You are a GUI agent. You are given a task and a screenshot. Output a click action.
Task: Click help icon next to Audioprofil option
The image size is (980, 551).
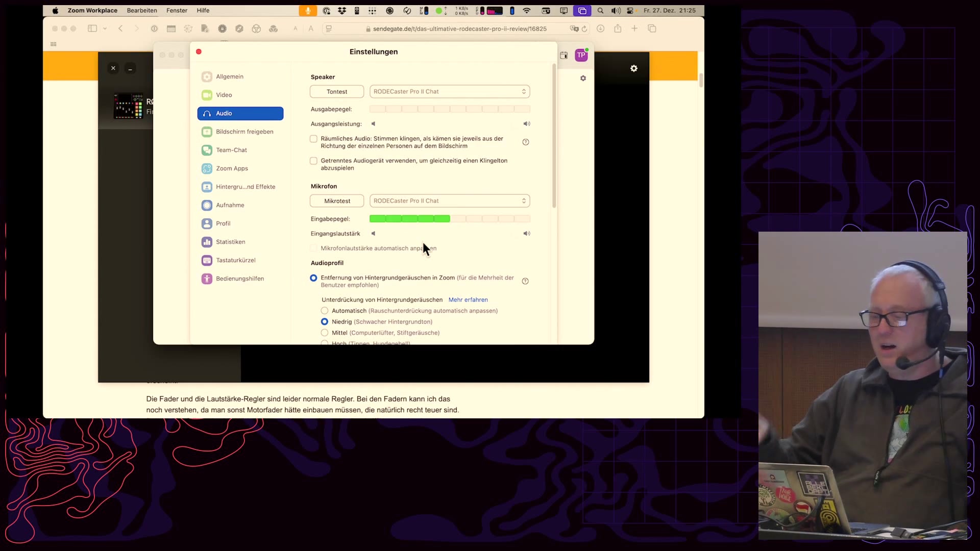click(525, 281)
